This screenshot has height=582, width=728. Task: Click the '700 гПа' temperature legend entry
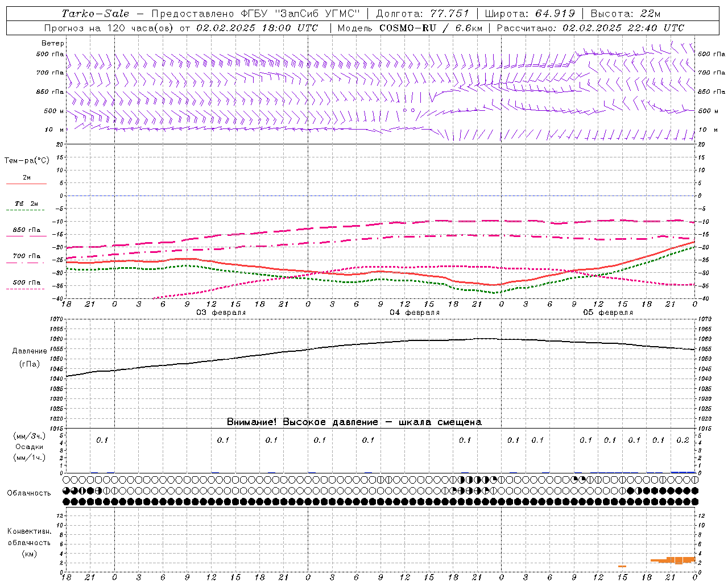[27, 256]
